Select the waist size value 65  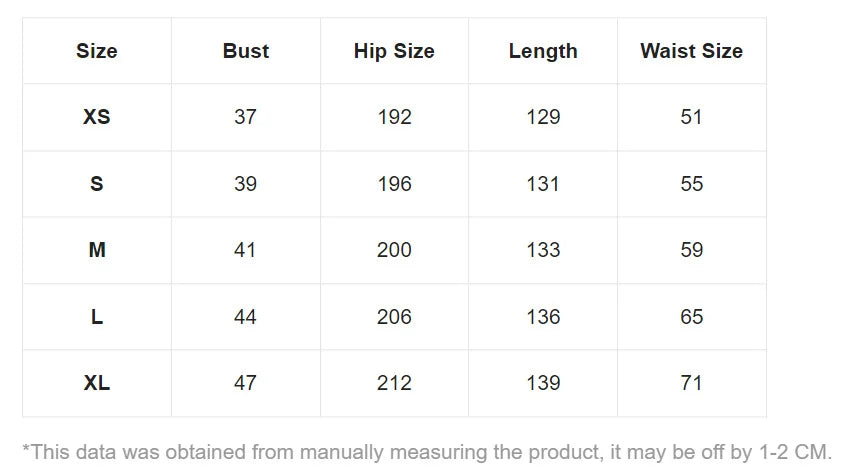click(x=692, y=317)
